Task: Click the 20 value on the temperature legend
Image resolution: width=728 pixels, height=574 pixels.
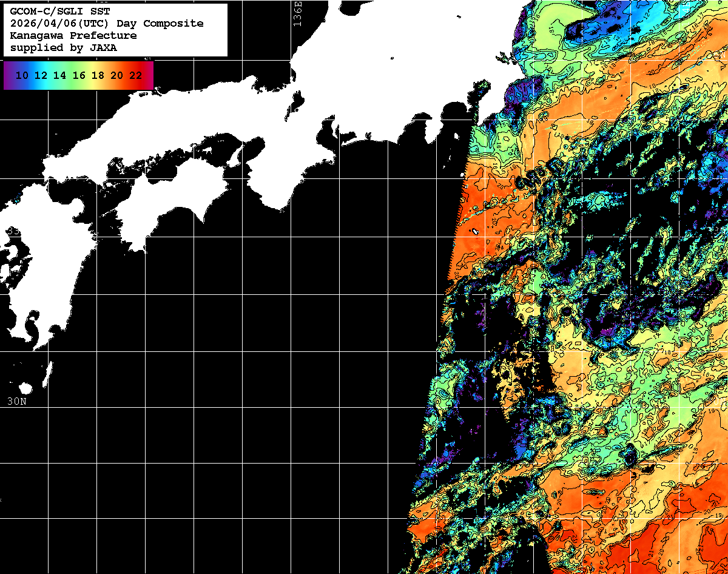Action: point(116,75)
